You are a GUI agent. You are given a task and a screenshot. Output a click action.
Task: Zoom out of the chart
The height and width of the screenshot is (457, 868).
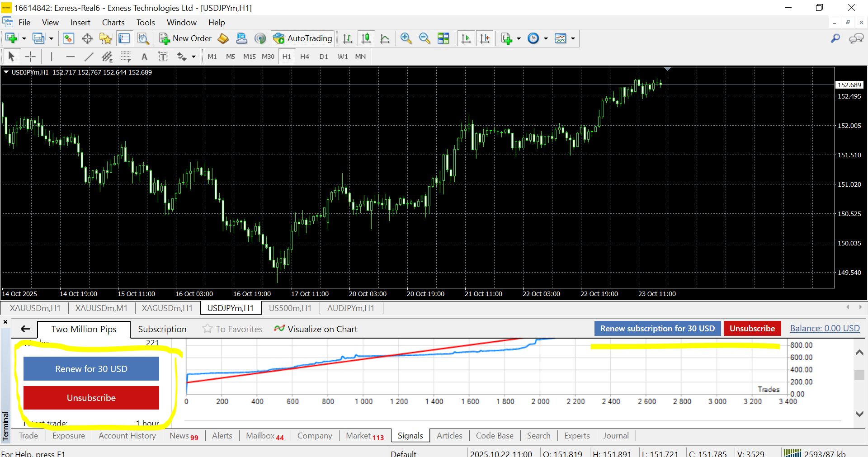(424, 38)
